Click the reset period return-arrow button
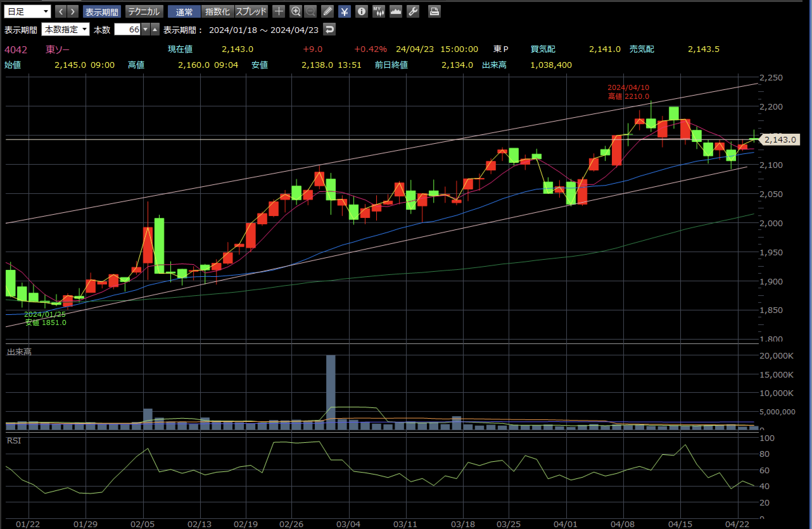 pyautogui.click(x=329, y=29)
